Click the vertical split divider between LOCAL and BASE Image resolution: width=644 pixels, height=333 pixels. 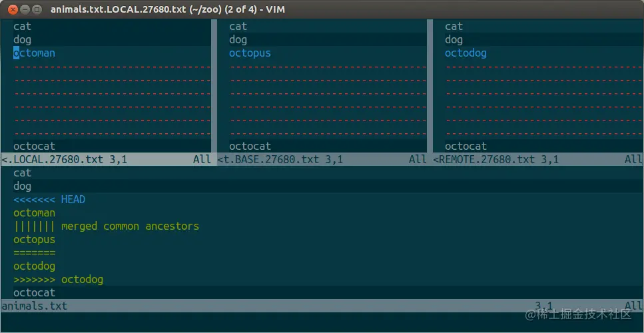(x=214, y=86)
